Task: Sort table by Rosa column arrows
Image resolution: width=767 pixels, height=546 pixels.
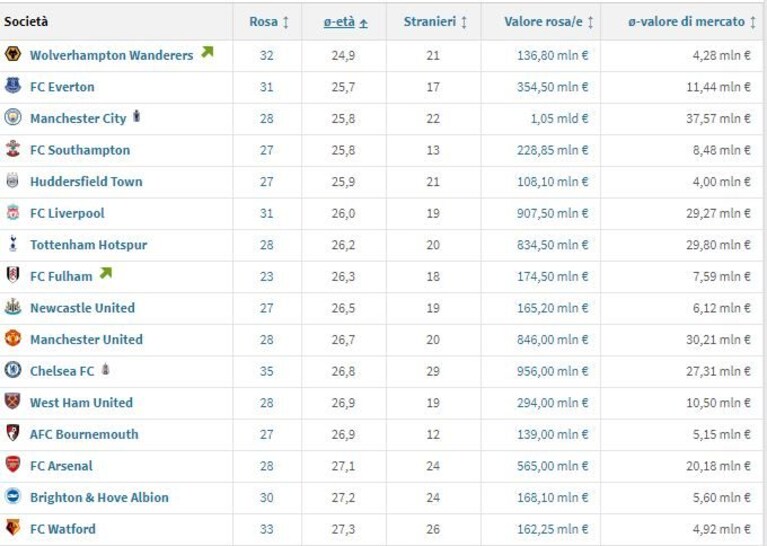Action: pyautogui.click(x=286, y=22)
